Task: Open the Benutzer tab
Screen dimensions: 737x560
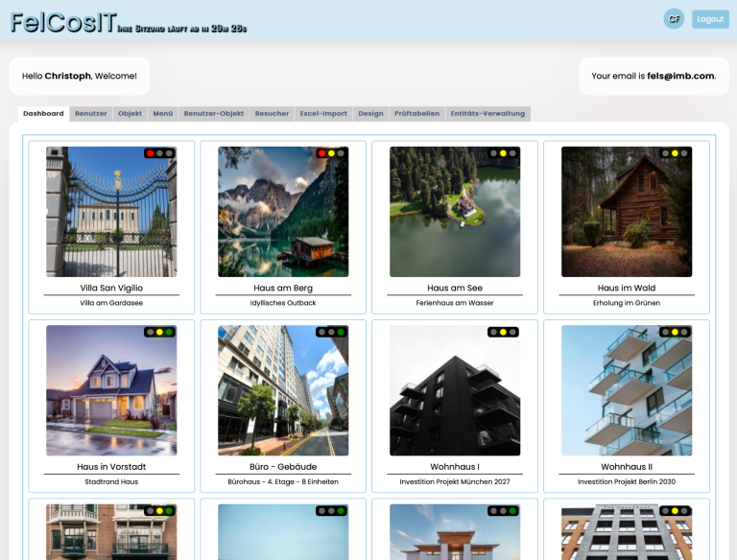Action: (91, 114)
